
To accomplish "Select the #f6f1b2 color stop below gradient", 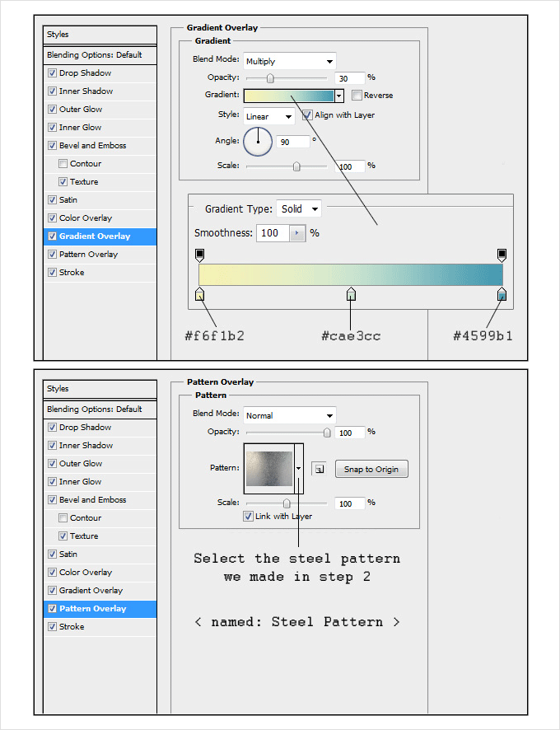I will [199, 295].
